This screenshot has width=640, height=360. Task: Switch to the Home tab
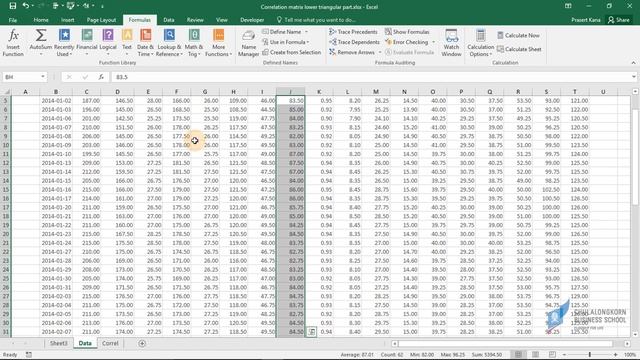[41, 20]
